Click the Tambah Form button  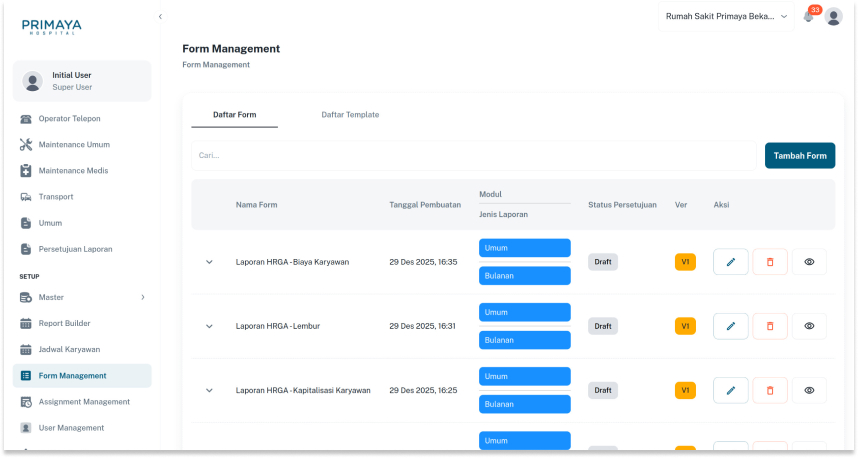tap(799, 155)
